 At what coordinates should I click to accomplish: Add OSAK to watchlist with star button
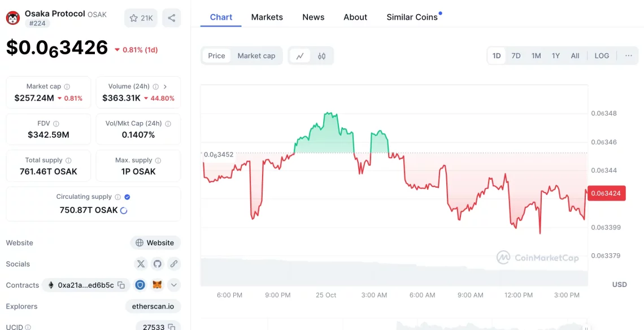[141, 18]
